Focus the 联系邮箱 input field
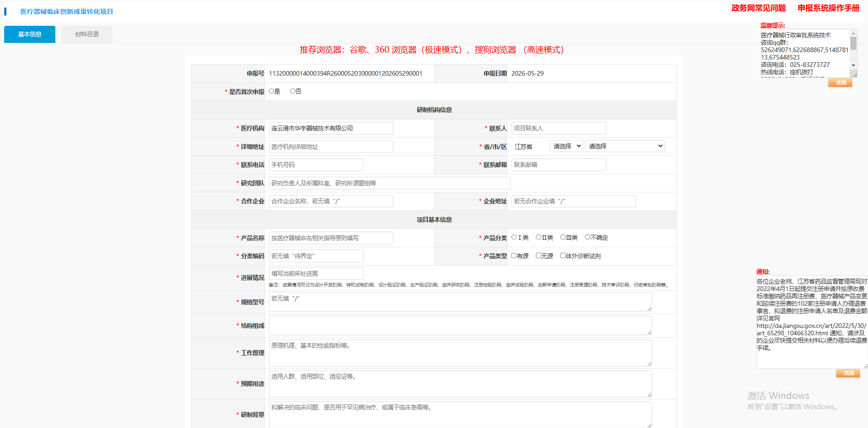 click(559, 165)
